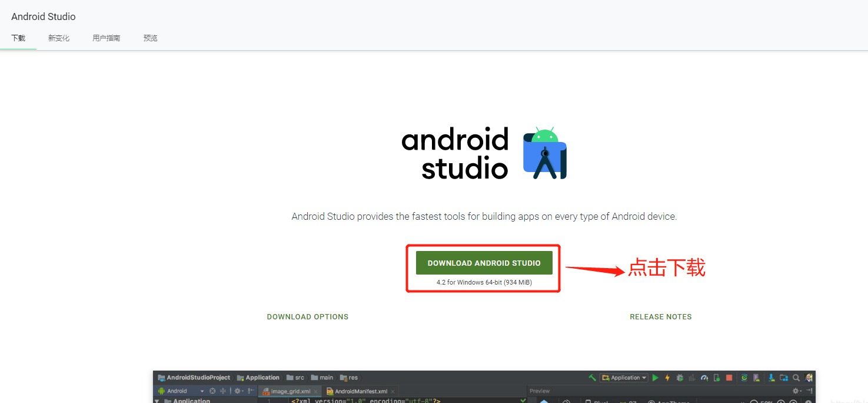Click the AVD Manager device icon
Image resolution: width=868 pixels, height=403 pixels.
(756, 378)
